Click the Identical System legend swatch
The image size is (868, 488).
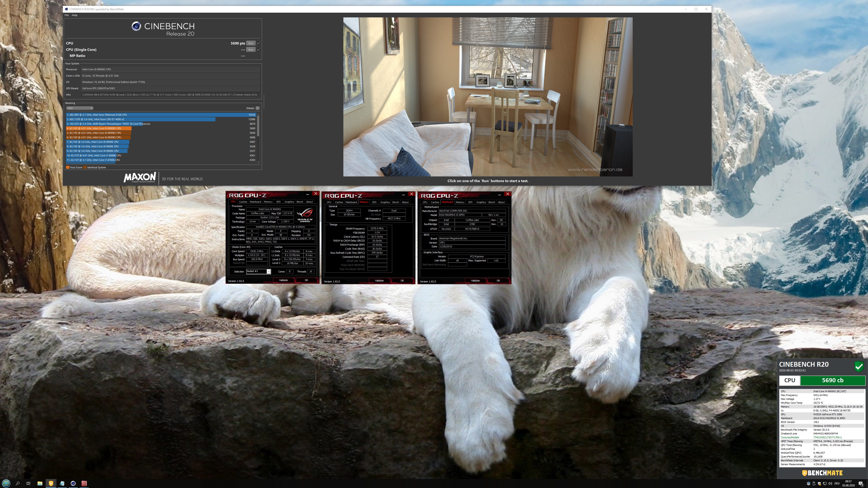(85, 167)
